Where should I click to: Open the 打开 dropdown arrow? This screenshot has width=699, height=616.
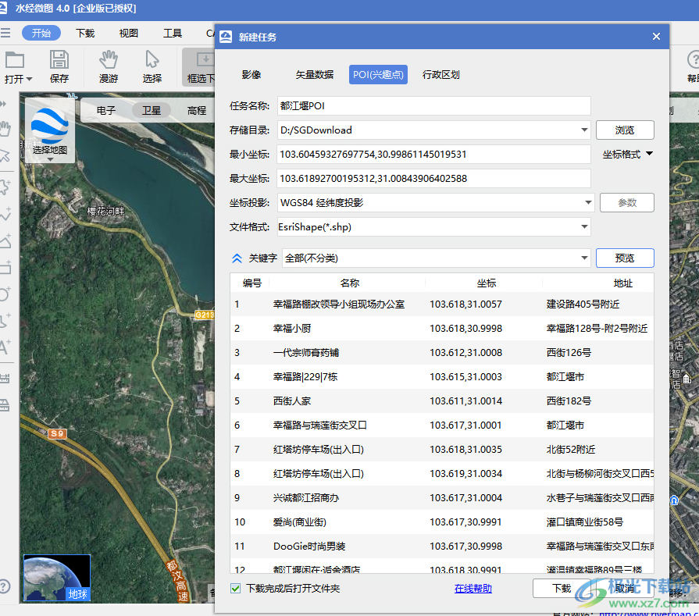click(30, 79)
